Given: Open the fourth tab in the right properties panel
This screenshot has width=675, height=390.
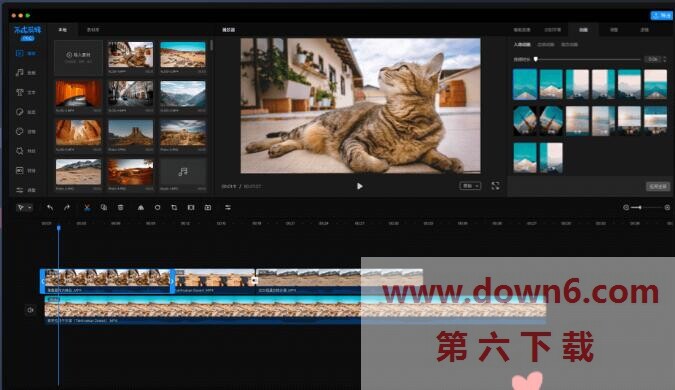Looking at the screenshot, I should (614, 30).
